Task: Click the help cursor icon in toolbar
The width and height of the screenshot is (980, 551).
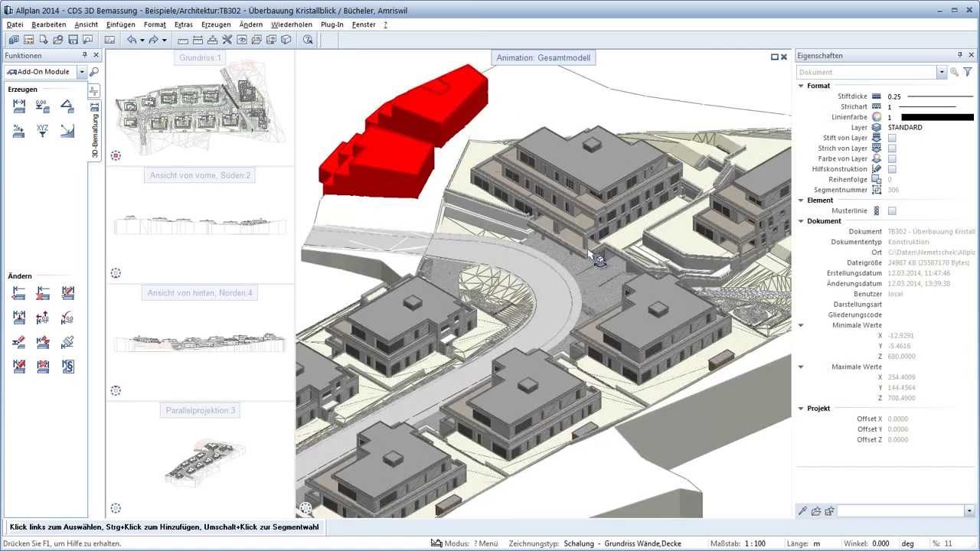Action: click(308, 40)
